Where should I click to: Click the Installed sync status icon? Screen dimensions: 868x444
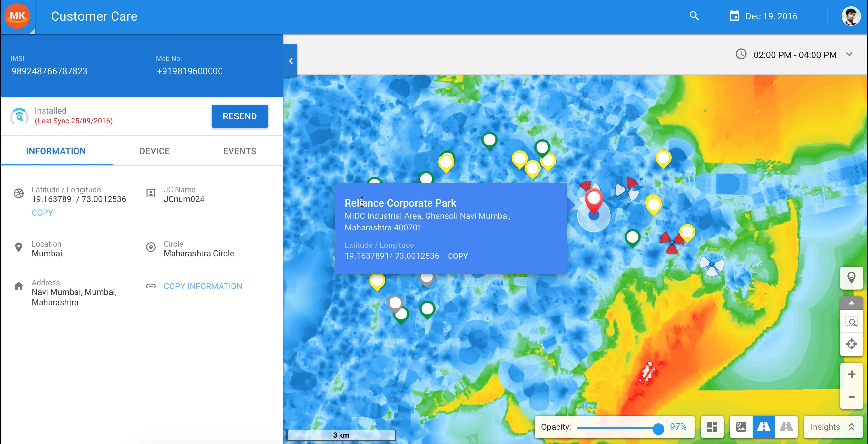coord(19,116)
